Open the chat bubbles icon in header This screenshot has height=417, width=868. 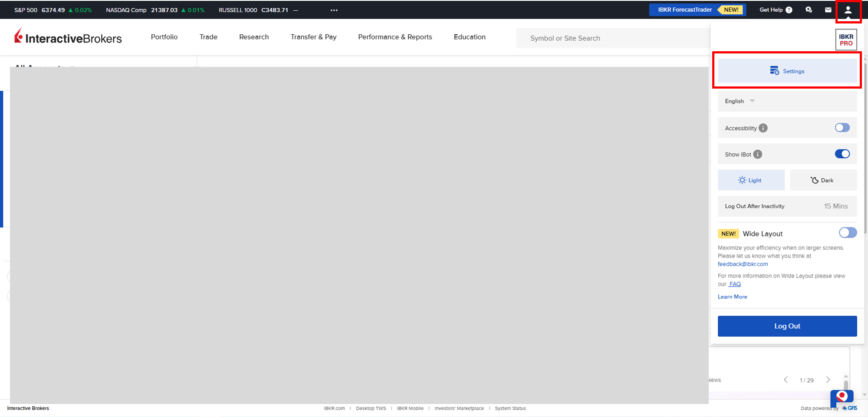pyautogui.click(x=809, y=10)
